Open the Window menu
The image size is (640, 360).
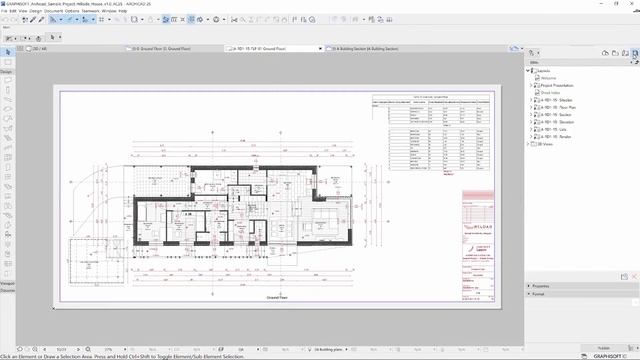click(x=109, y=11)
